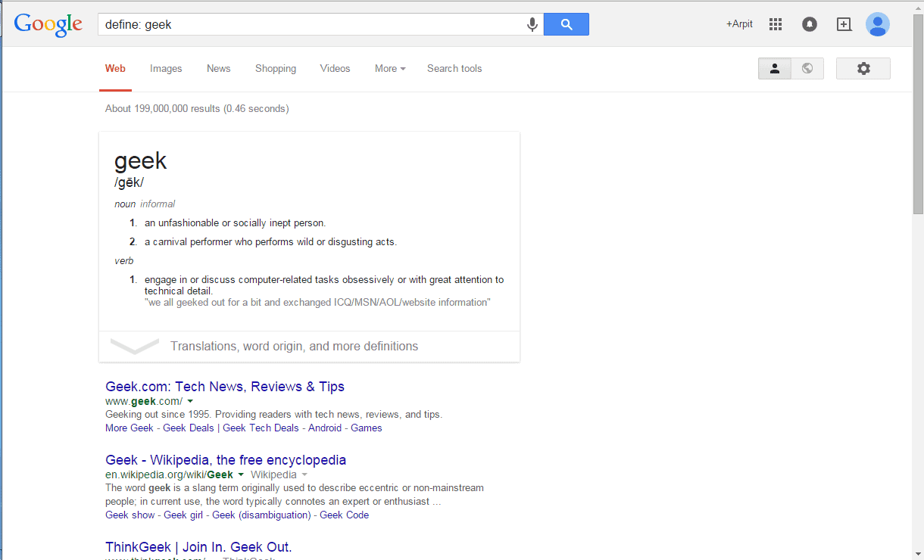Open the notifications bell icon
This screenshot has width=924, height=560.
(809, 23)
